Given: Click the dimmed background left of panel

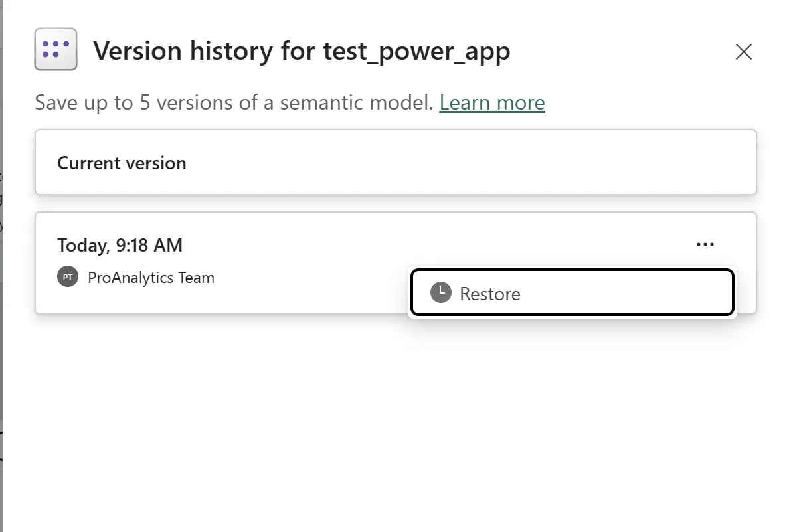Looking at the screenshot, I should coord(1,332).
